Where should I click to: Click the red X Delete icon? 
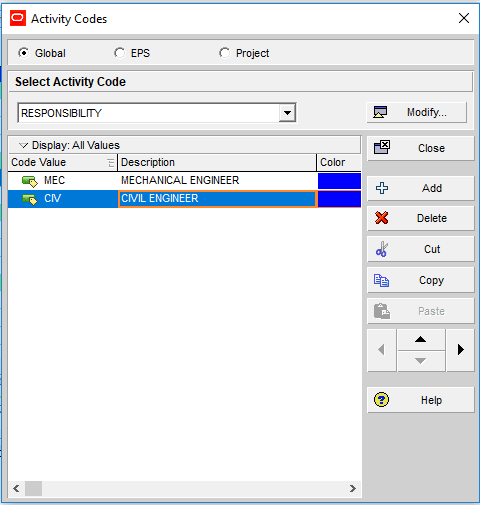[x=382, y=218]
